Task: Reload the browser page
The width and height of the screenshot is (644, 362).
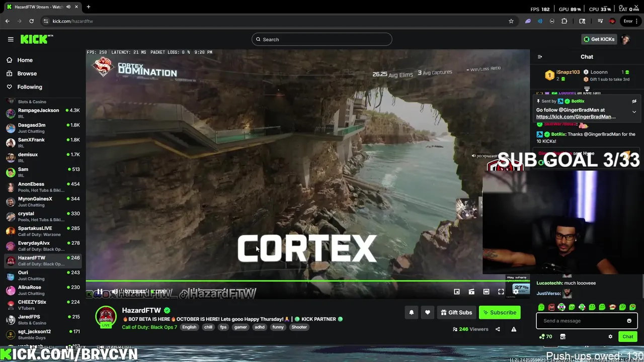Action: (31, 21)
